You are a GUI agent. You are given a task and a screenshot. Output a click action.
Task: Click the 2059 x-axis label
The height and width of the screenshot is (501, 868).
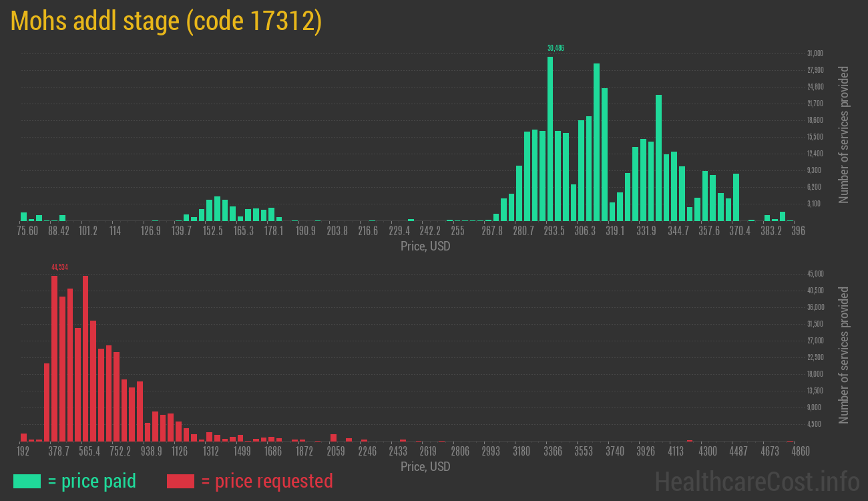click(x=335, y=452)
